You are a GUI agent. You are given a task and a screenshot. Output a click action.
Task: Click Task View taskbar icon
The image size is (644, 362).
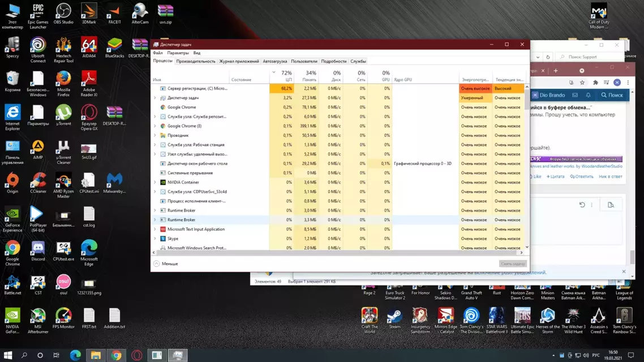pyautogui.click(x=56, y=355)
